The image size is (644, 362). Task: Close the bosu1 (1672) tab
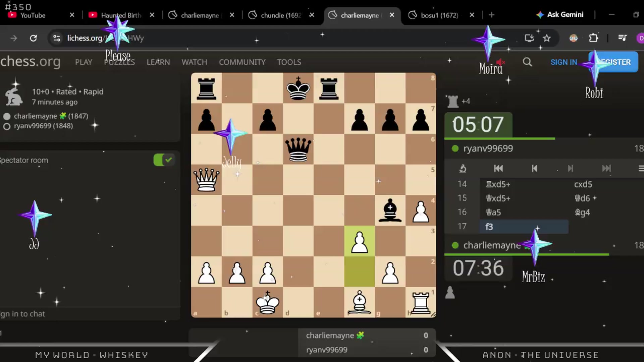coord(472,15)
